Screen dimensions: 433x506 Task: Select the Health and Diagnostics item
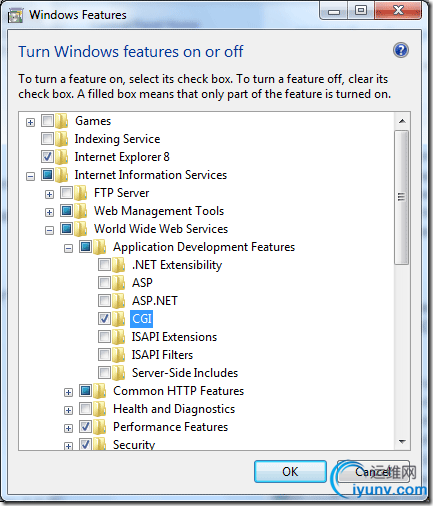(174, 409)
